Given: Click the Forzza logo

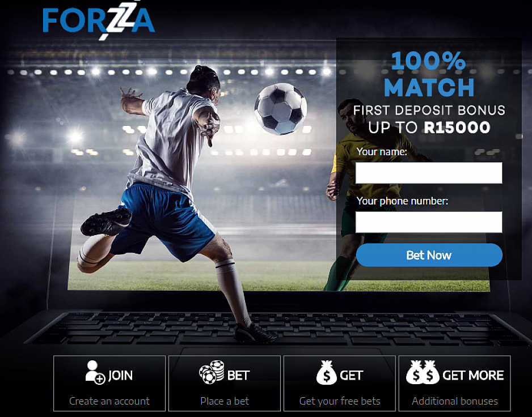Looking at the screenshot, I should 99,20.
